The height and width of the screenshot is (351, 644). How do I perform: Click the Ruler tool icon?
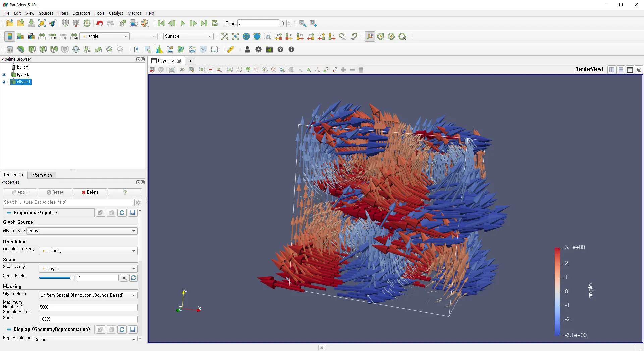tap(231, 50)
